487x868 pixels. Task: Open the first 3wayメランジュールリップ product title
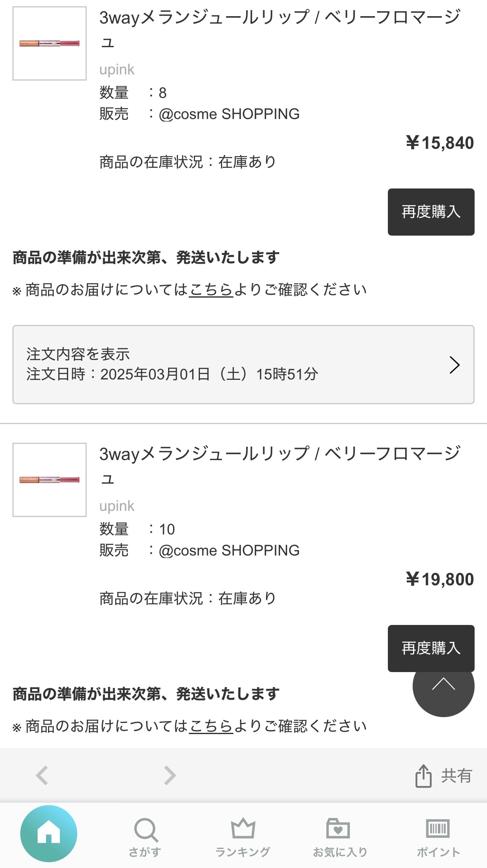tap(279, 18)
